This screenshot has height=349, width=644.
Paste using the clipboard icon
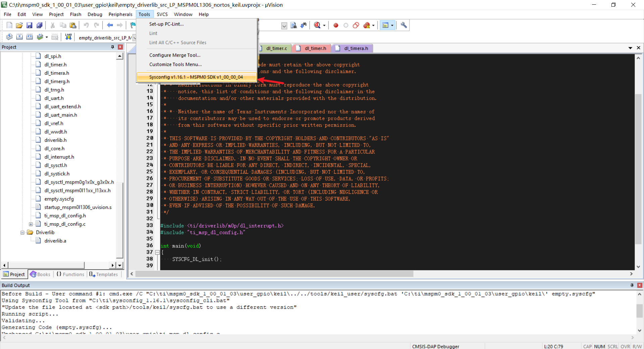coord(73,25)
